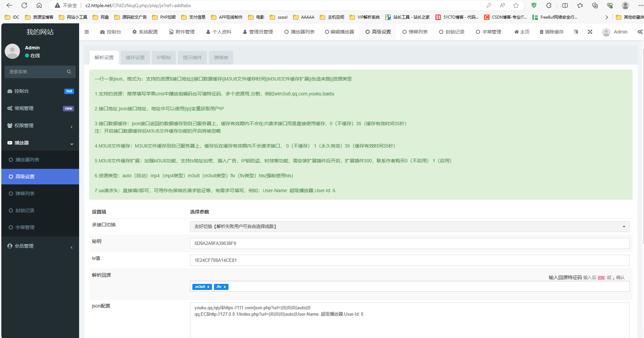Remove the .m3u8 tag with its x
644x338 pixels.
(x=208, y=287)
